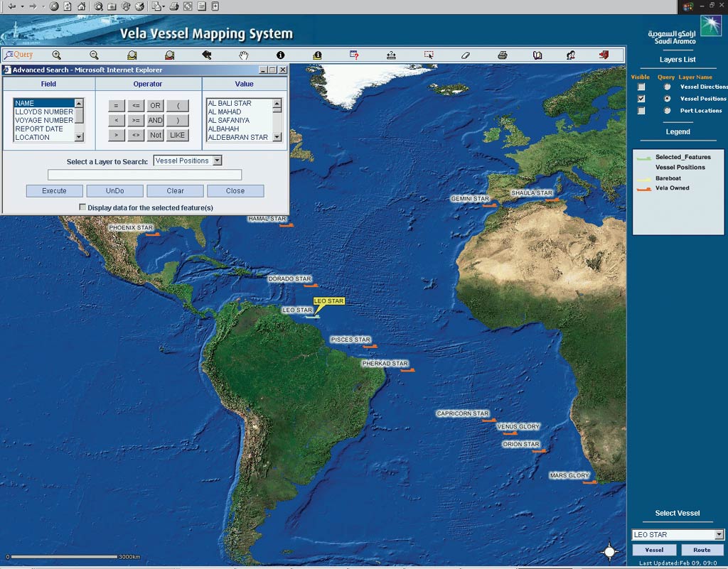Viewport: 728px width, 569px height.
Task: Click the Vessel button under Select Vessel
Action: tap(654, 550)
